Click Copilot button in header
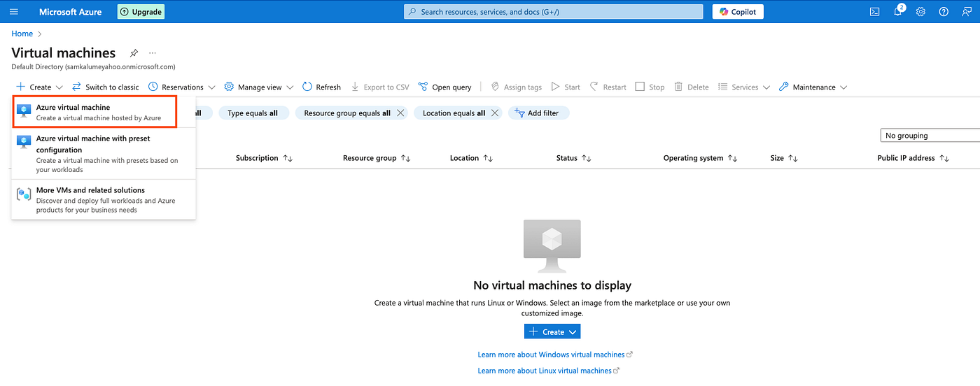980x386 pixels. 738,12
